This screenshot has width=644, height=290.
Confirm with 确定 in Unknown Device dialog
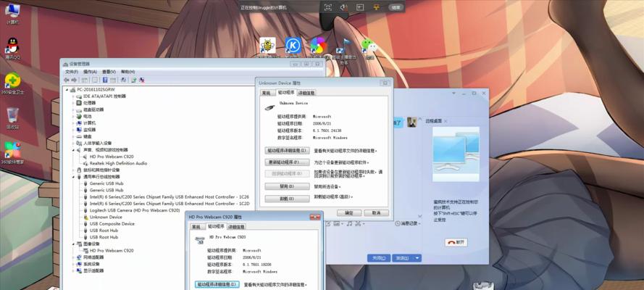[349, 212]
